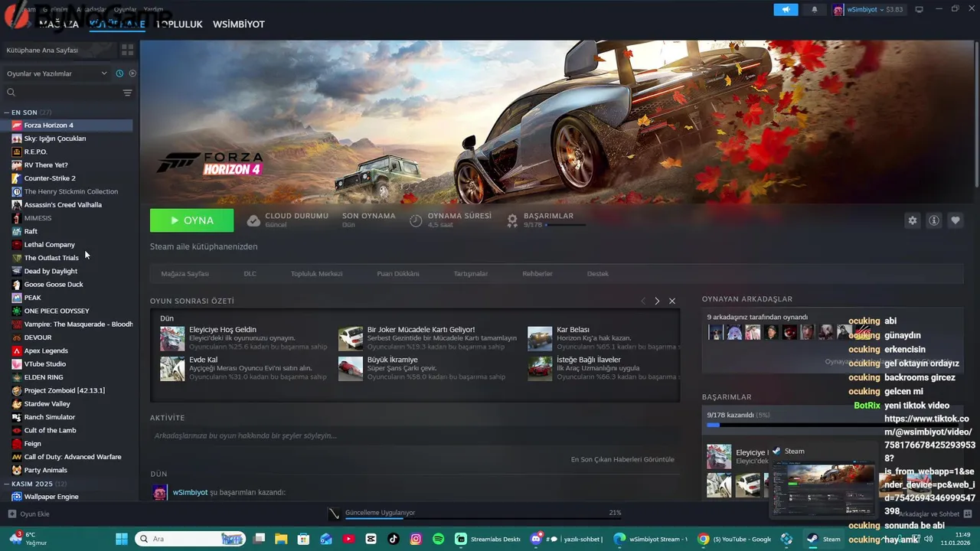Open game settings gear icon
Screen dimensions: 980x551
(x=913, y=220)
